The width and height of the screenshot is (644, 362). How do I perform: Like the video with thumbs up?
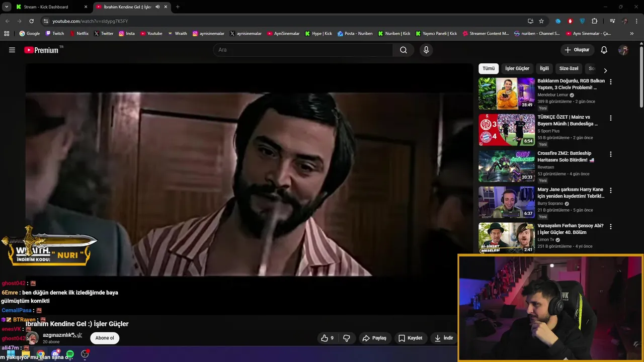(x=328, y=338)
